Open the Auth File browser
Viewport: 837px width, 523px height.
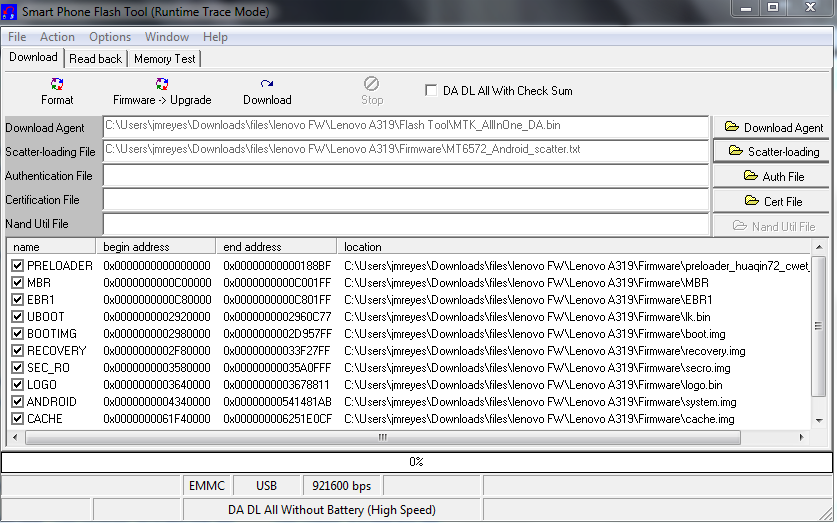(773, 176)
